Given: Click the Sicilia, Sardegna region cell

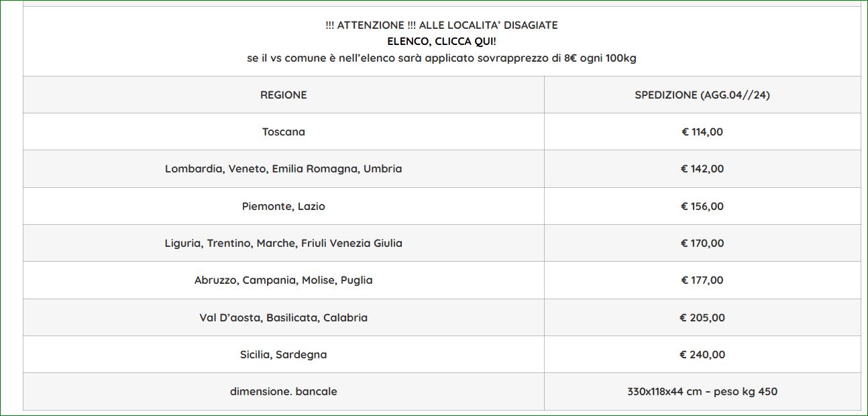Looking at the screenshot, I should click(284, 354).
